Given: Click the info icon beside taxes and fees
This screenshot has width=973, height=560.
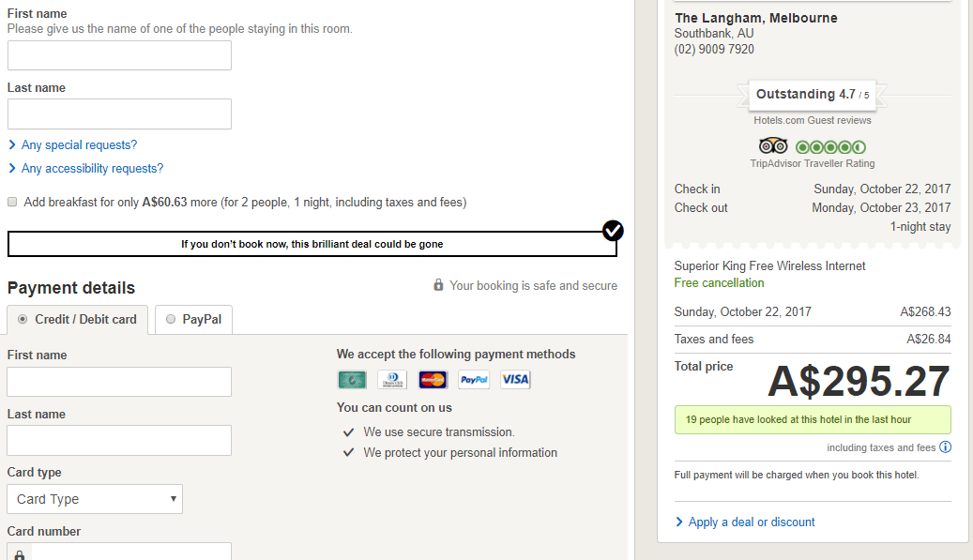Looking at the screenshot, I should point(946,447).
